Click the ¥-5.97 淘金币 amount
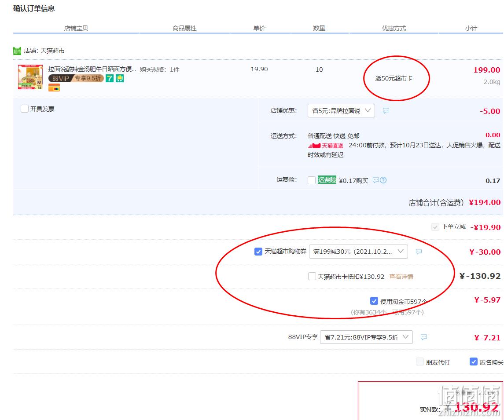 pos(487,300)
